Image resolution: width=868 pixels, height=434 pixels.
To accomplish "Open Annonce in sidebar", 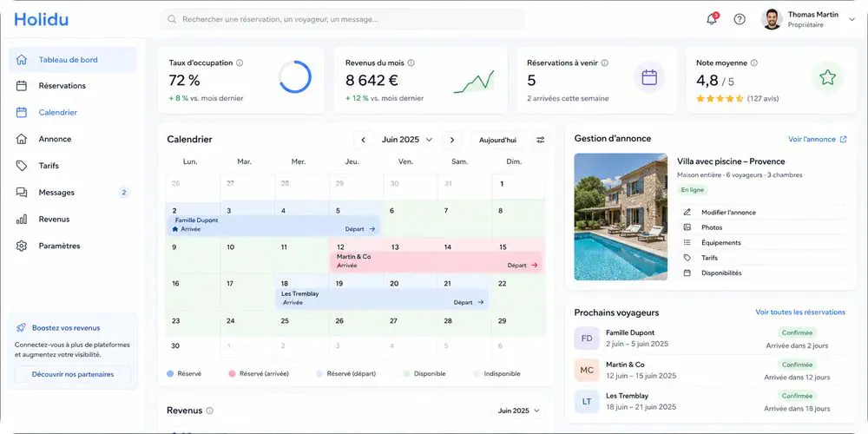I will pyautogui.click(x=73, y=139).
